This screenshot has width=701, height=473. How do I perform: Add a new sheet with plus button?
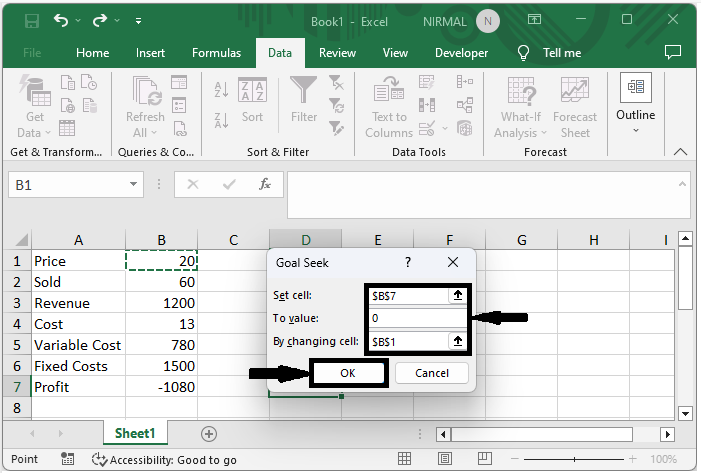[209, 434]
